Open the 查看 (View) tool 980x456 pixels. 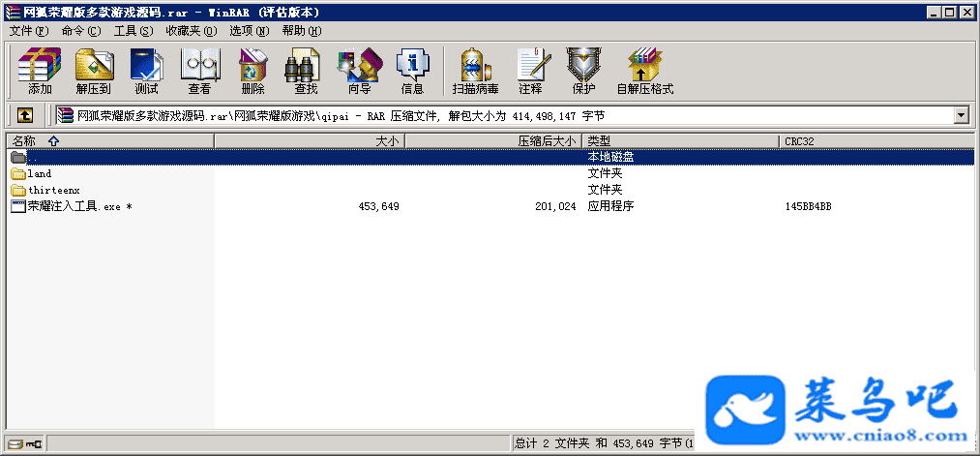[x=199, y=64]
